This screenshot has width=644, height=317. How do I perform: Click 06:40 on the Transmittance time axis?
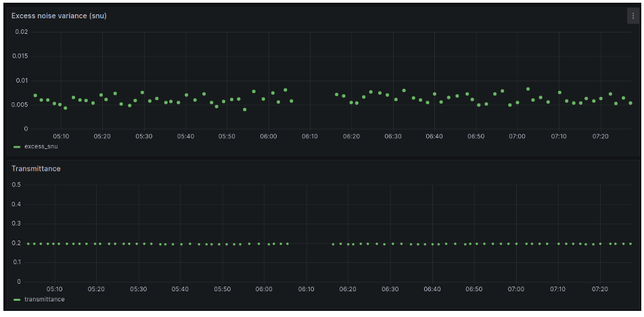click(432, 289)
